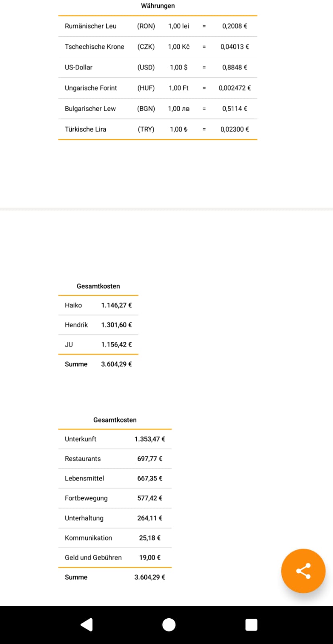This screenshot has height=644, width=333.
Task: Tap the Unterkunft category row
Action: (x=115, y=439)
